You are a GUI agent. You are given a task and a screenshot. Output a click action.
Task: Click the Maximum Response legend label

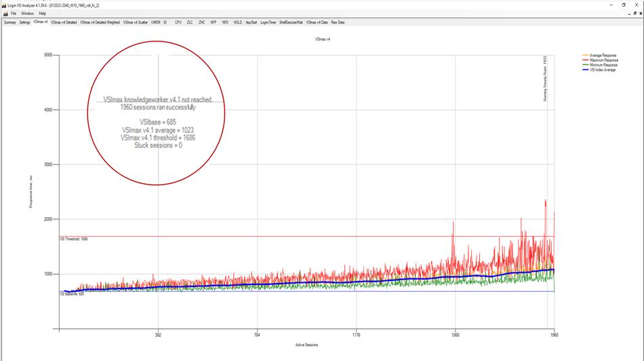pyautogui.click(x=605, y=60)
